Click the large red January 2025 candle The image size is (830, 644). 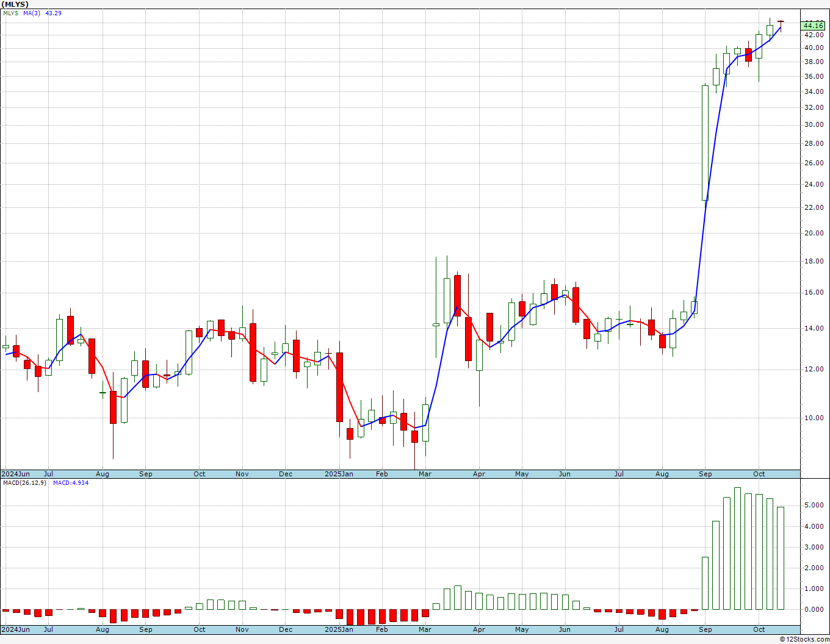click(x=339, y=387)
